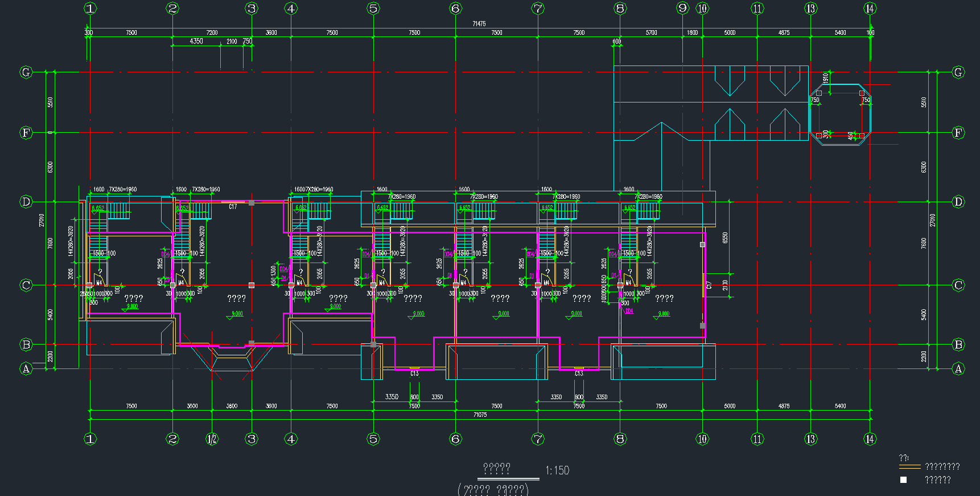
Task: Click the 27010 total dimension on the left
Action: tap(41, 220)
